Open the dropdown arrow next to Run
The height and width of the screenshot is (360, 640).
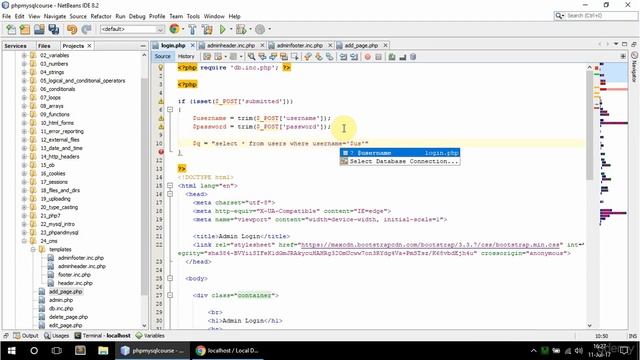[230, 29]
